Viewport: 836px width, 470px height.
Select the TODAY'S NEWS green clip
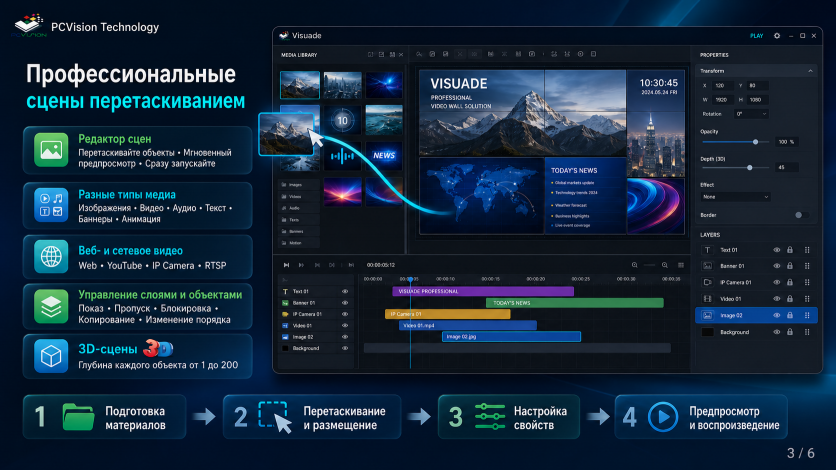(x=575, y=303)
